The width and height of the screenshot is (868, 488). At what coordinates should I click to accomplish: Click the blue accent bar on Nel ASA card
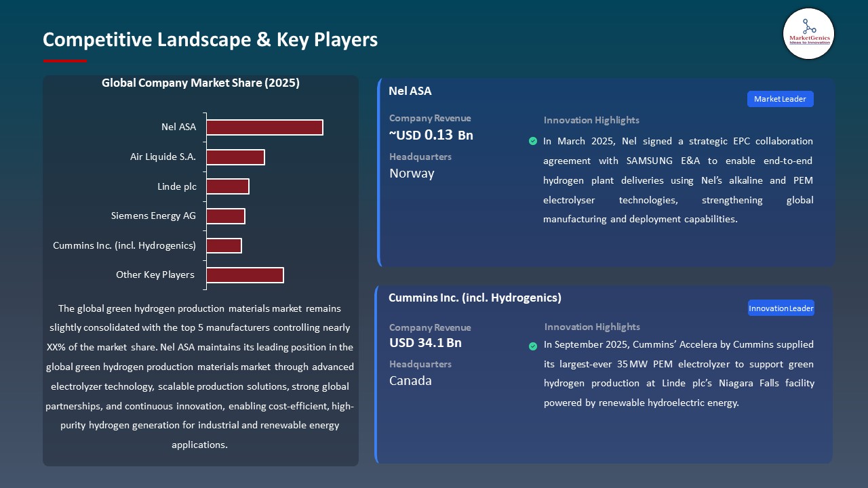point(378,171)
